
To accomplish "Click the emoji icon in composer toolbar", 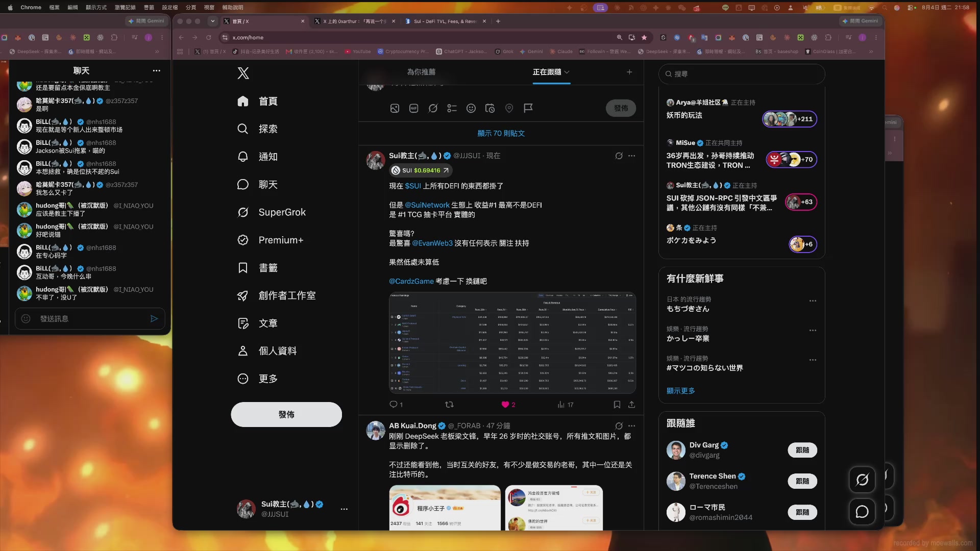I will pos(471,108).
